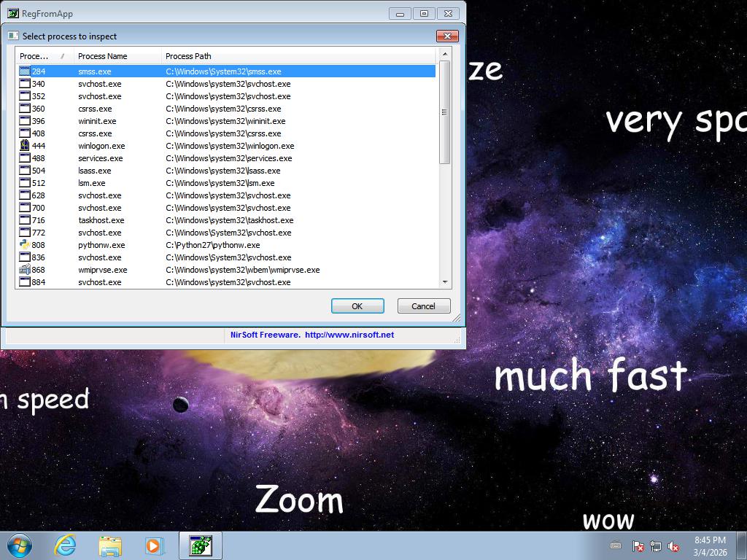Image resolution: width=747 pixels, height=560 pixels.
Task: Select the taskhost.exe process row
Action: 101,220
